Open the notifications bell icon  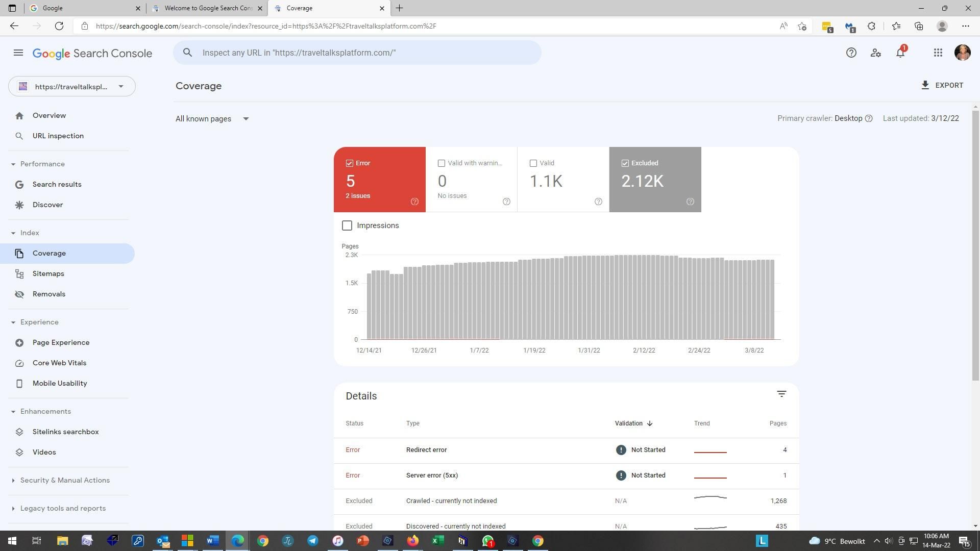click(x=900, y=53)
